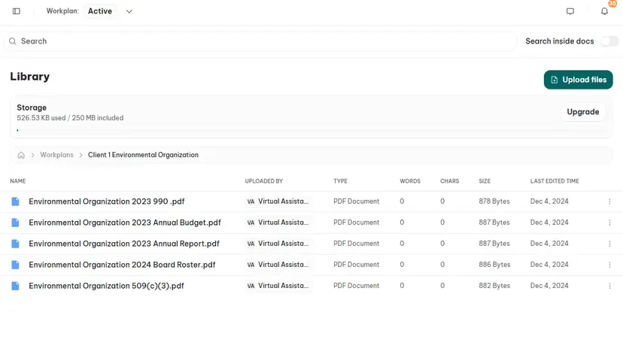
Task: Sort by UPLOADED BY column header
Action: tap(264, 181)
